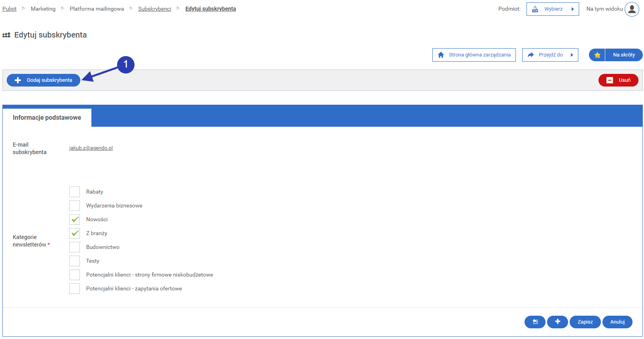Expand the Przejdź do dropdown menu
The height and width of the screenshot is (339, 644).
pyautogui.click(x=550, y=55)
